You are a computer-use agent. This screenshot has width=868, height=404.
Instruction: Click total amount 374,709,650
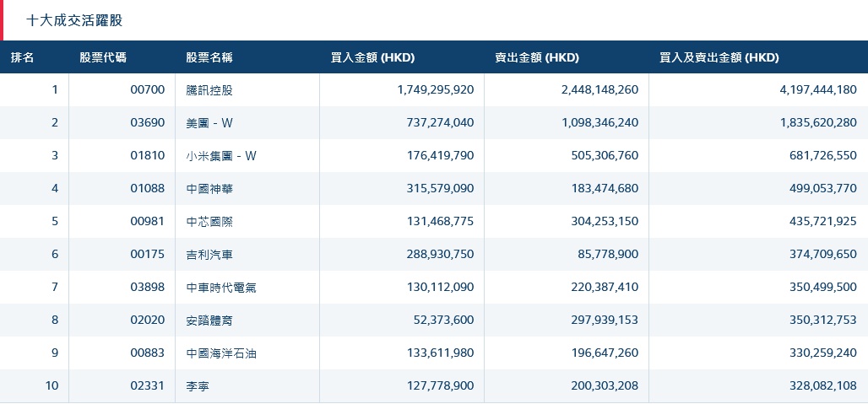(823, 255)
